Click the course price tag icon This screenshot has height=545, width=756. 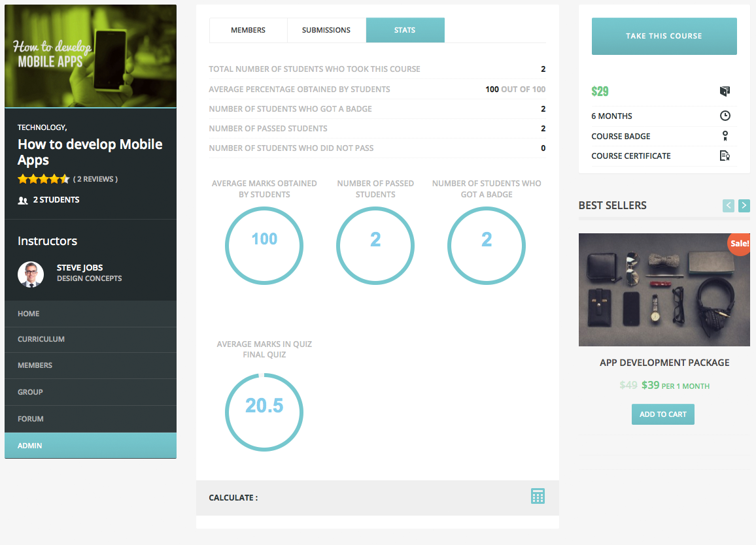click(725, 91)
